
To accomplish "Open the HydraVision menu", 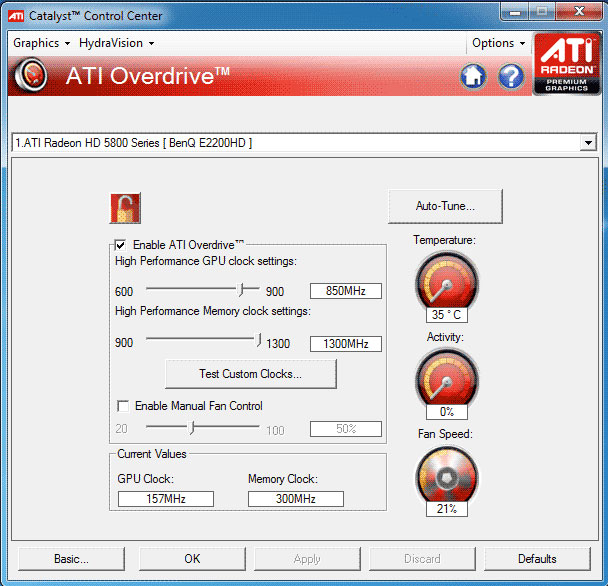I will click(x=116, y=43).
